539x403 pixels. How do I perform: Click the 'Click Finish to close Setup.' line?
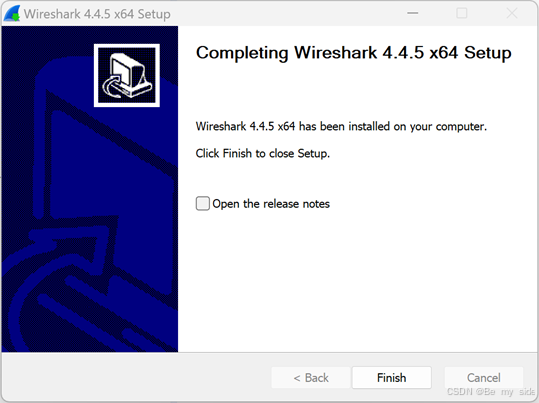click(x=263, y=153)
